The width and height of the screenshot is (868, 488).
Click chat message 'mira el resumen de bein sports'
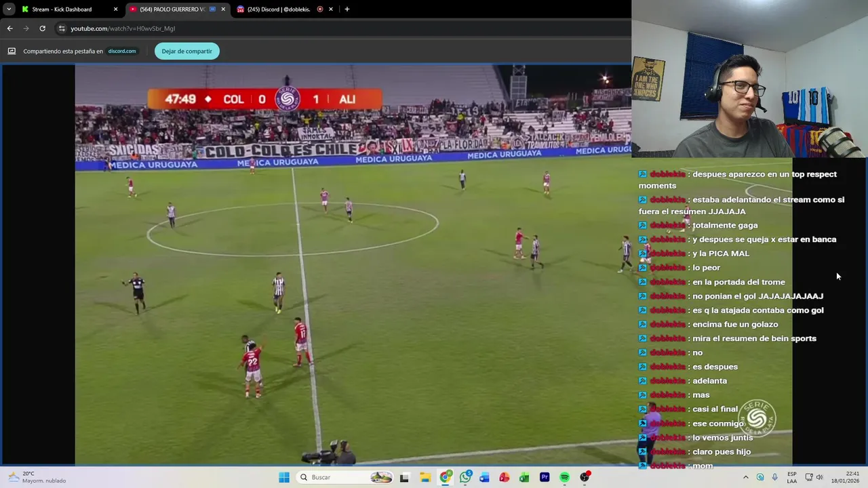coord(754,338)
